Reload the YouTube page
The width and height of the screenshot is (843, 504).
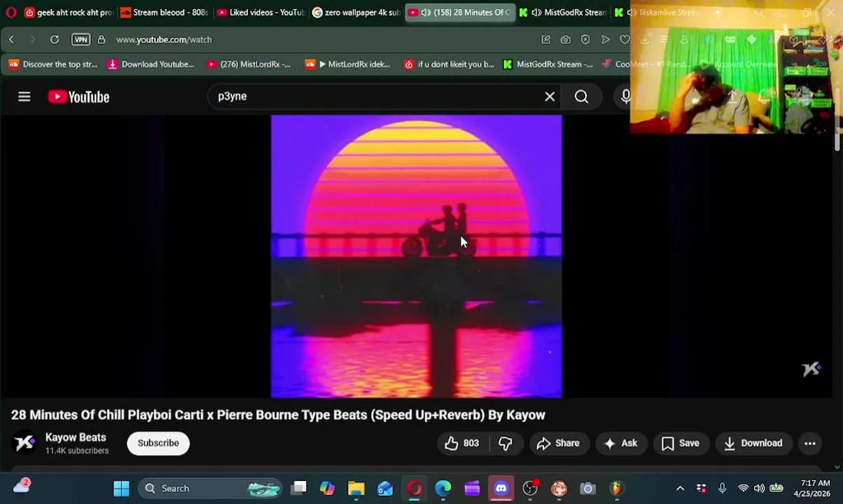coord(54,40)
